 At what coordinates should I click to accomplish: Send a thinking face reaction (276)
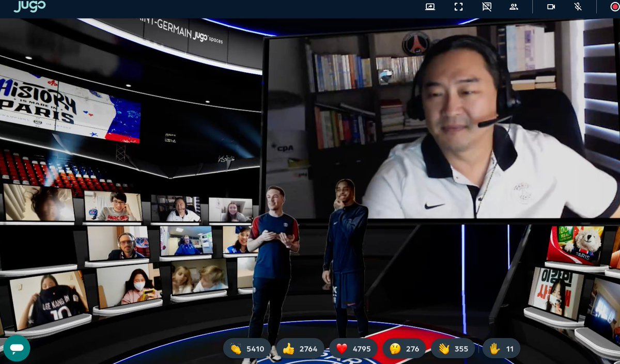pyautogui.click(x=405, y=349)
